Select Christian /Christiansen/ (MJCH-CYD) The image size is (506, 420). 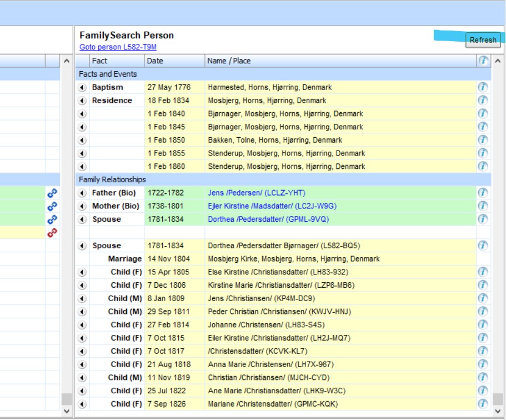(283, 378)
